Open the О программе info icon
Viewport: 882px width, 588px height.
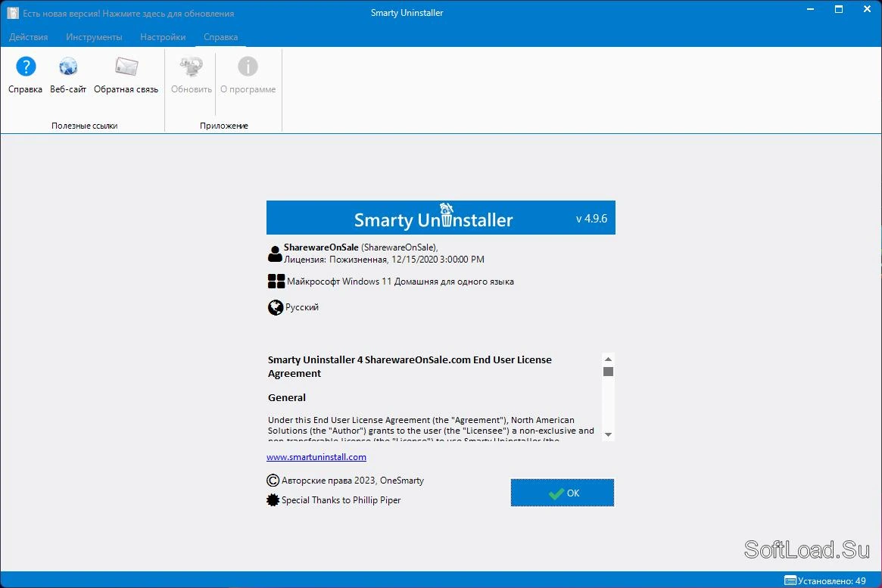[248, 67]
